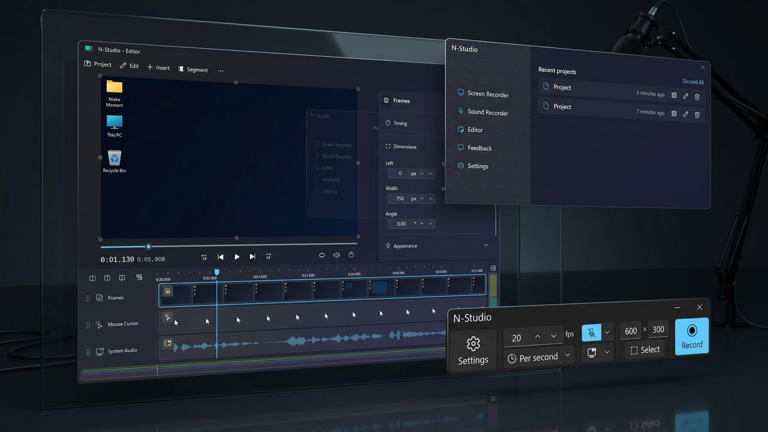Screen dimensions: 768x432
Task: Click the Width value field showing 750
Action: point(410,198)
